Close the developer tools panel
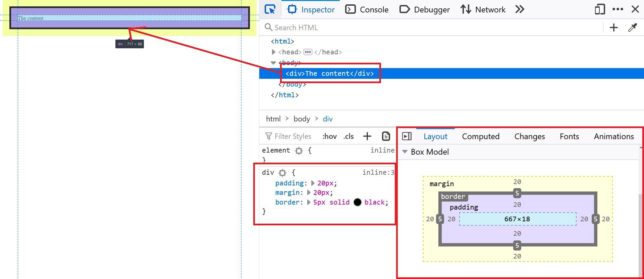 pos(635,9)
